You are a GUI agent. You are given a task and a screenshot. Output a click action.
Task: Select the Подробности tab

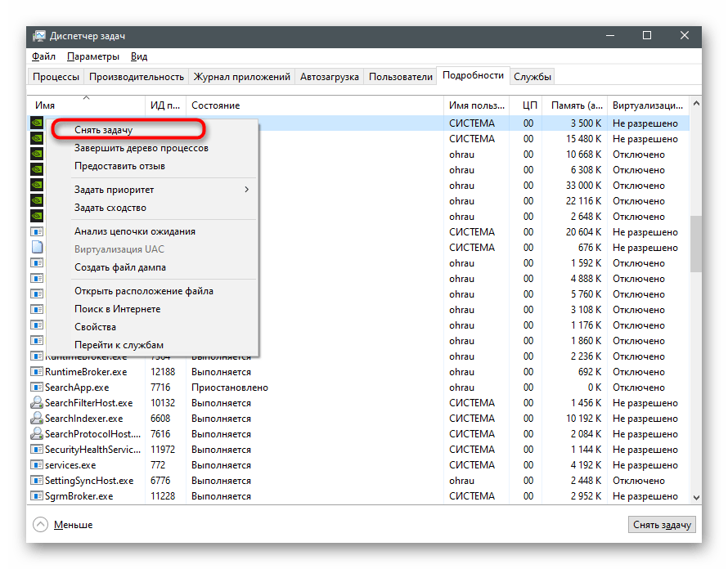473,75
